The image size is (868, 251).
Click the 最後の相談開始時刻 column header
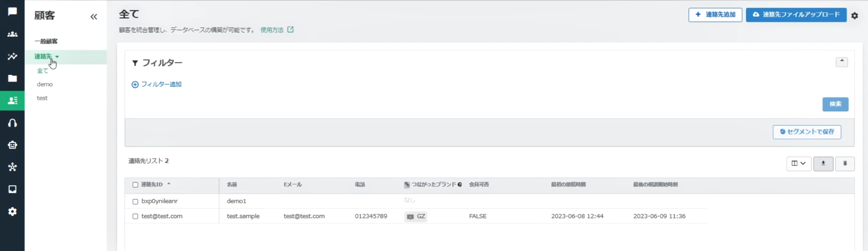coord(655,185)
